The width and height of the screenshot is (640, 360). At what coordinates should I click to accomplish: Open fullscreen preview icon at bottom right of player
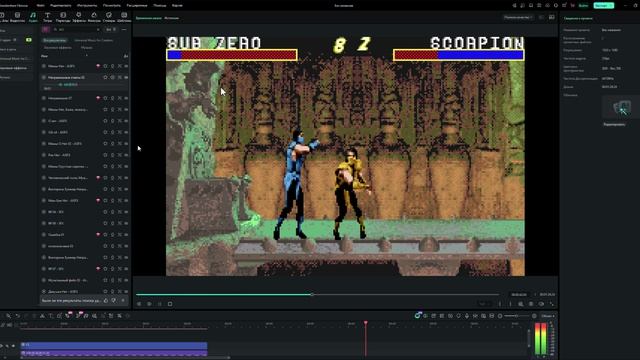[x=552, y=304]
